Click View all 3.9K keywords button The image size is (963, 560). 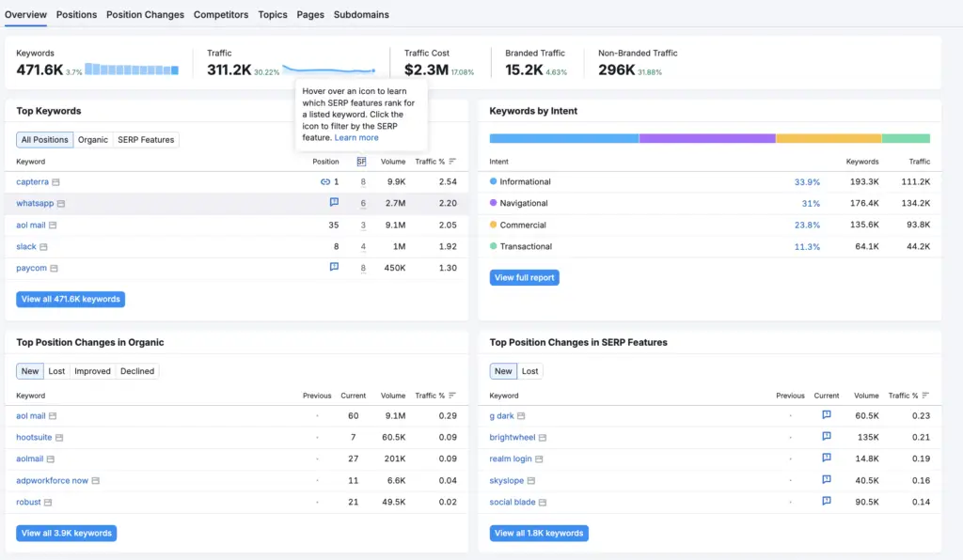pos(67,533)
